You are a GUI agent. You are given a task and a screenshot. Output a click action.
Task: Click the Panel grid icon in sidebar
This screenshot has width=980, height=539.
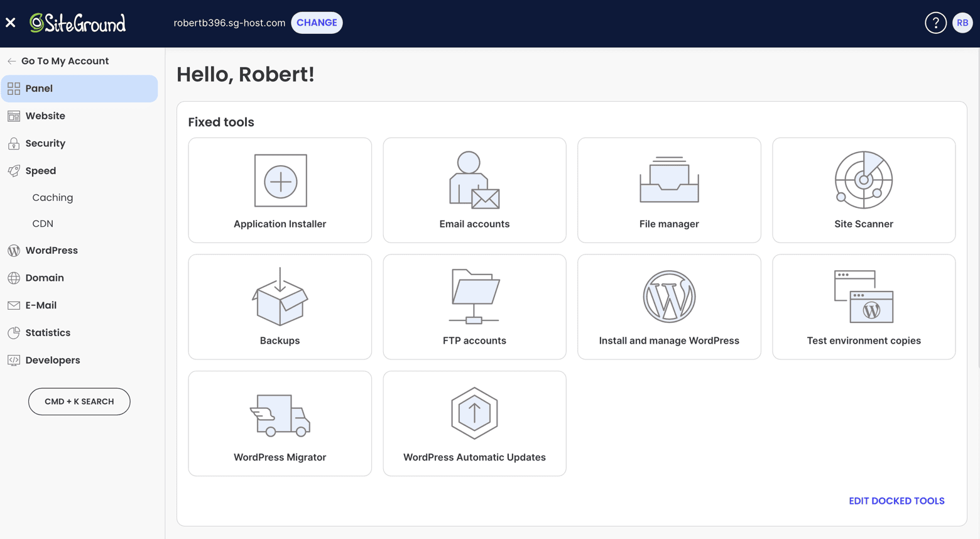tap(14, 89)
